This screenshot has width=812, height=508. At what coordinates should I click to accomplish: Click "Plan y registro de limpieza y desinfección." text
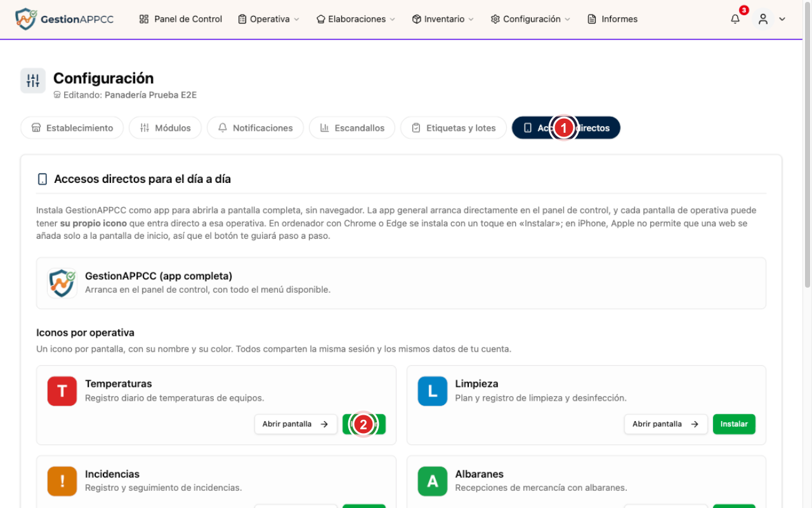pyautogui.click(x=541, y=398)
